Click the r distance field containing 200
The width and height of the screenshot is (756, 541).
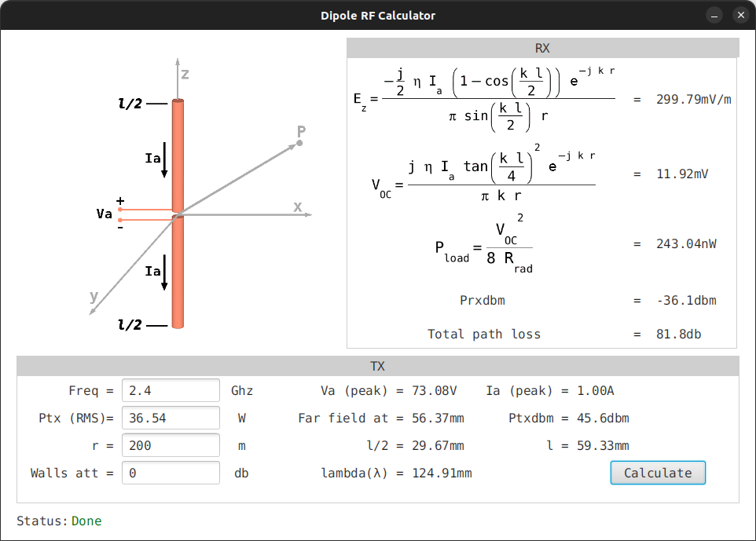pyautogui.click(x=171, y=445)
